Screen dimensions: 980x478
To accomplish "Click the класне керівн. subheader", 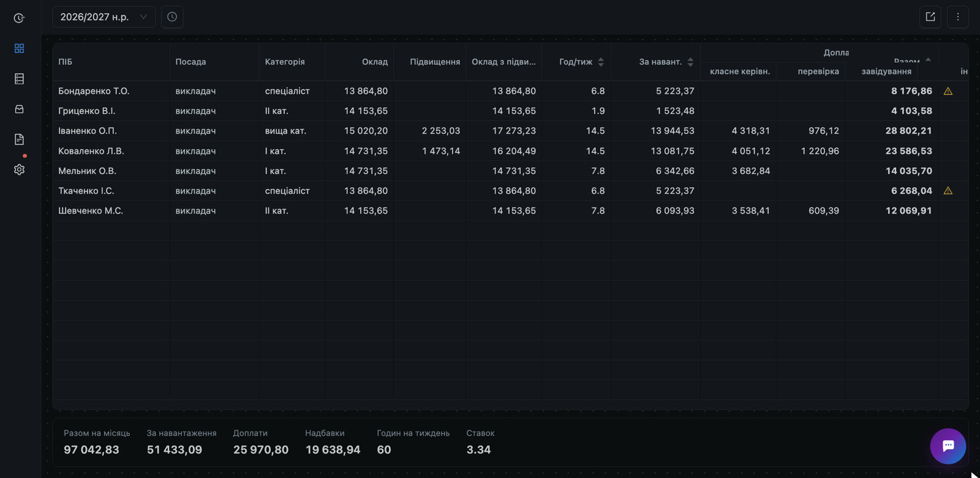I will tap(740, 72).
